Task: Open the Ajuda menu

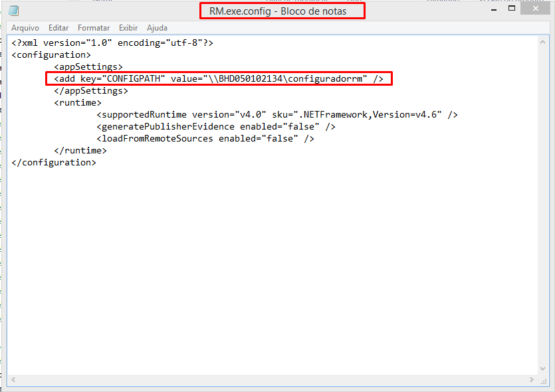Action: click(157, 28)
